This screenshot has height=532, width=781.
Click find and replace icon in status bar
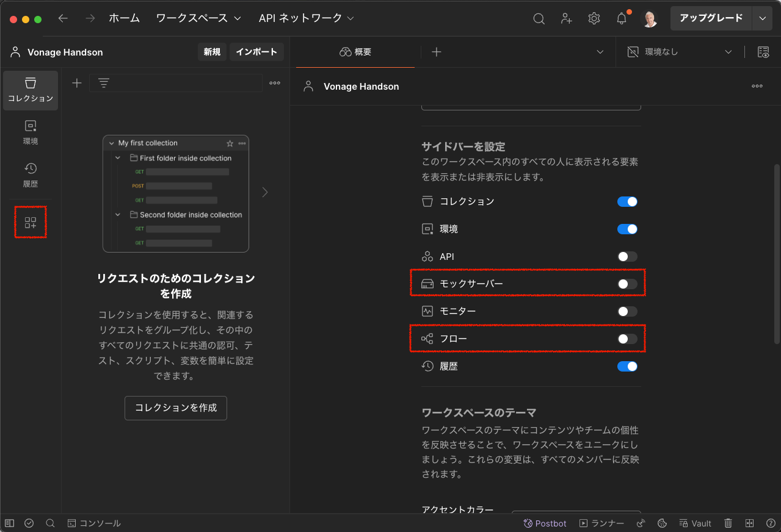[51, 523]
